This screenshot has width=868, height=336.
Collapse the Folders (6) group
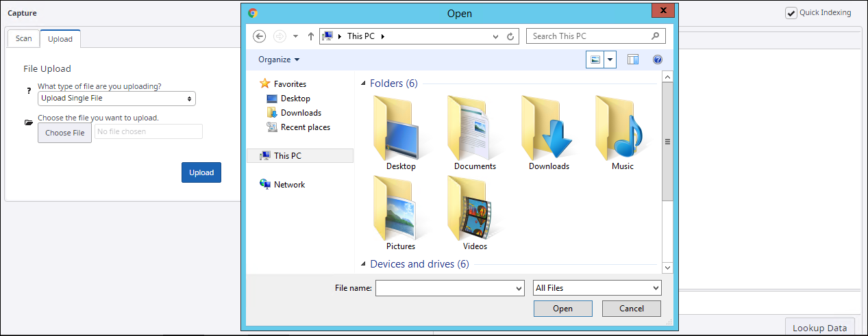coord(363,83)
